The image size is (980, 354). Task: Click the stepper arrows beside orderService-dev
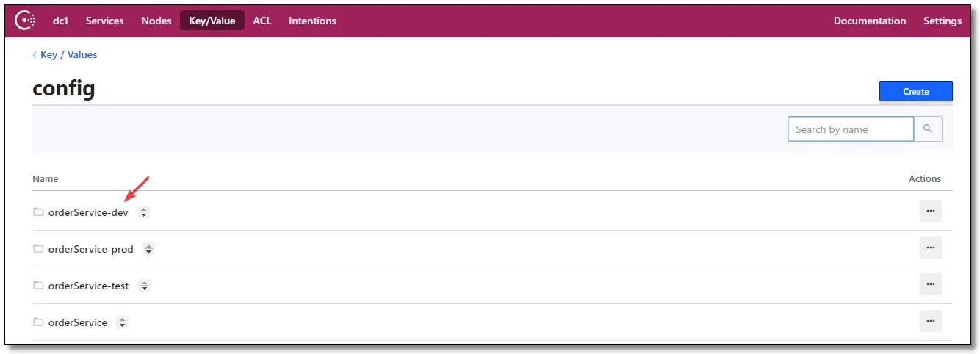click(x=144, y=212)
